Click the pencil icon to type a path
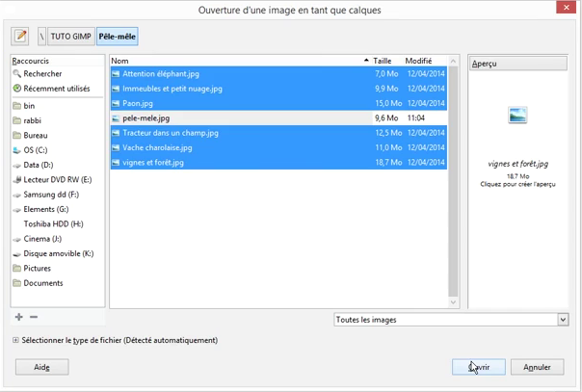 pos(20,37)
